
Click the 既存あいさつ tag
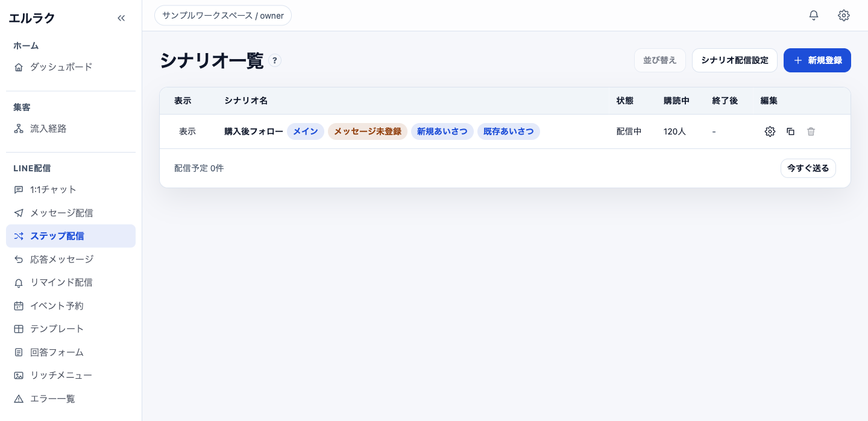point(509,131)
